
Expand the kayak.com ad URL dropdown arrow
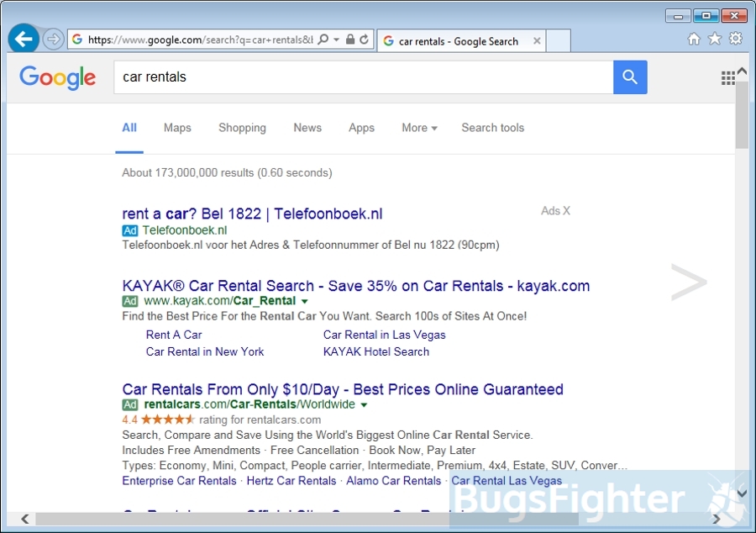coord(305,302)
